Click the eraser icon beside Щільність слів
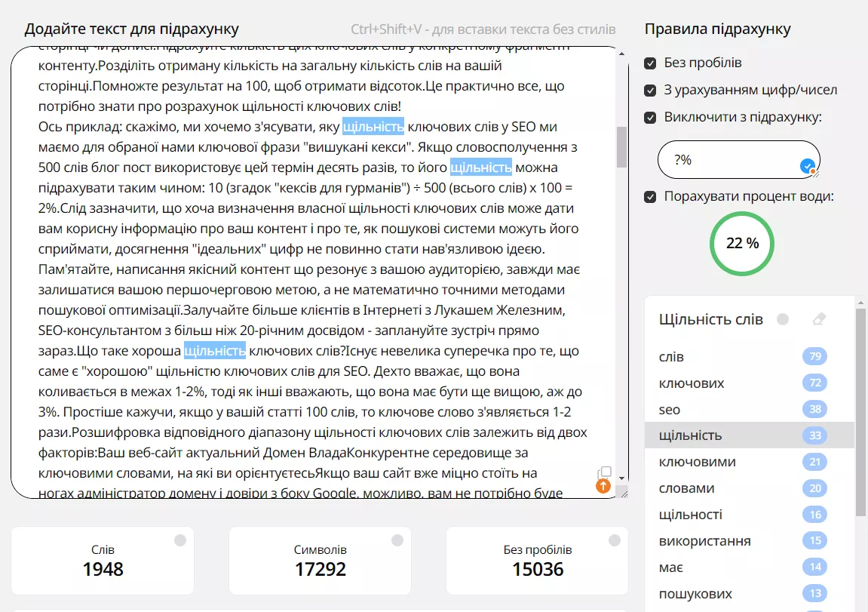Viewport: 868px width, 612px height. pyautogui.click(x=819, y=319)
